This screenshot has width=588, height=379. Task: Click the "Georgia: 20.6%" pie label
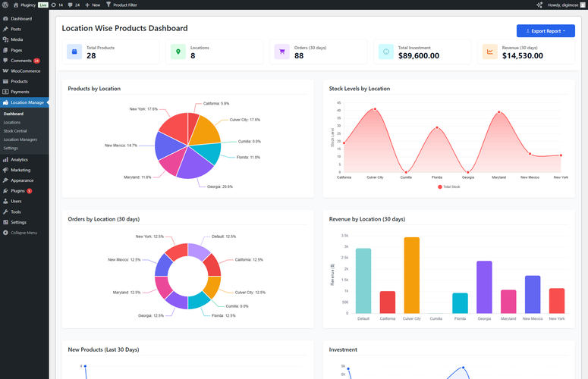tap(220, 186)
